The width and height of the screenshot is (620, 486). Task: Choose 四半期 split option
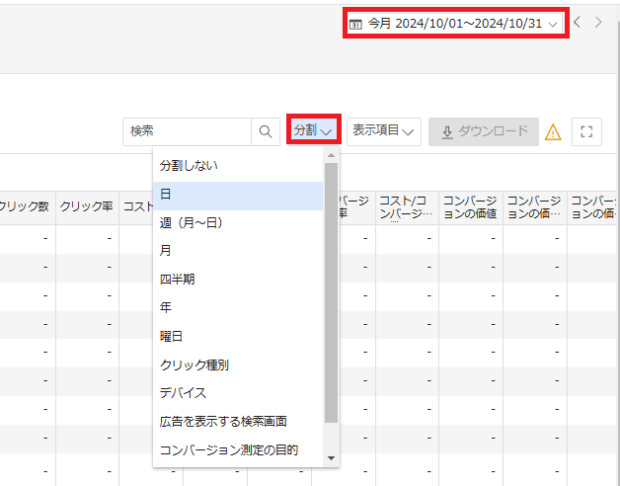click(177, 279)
